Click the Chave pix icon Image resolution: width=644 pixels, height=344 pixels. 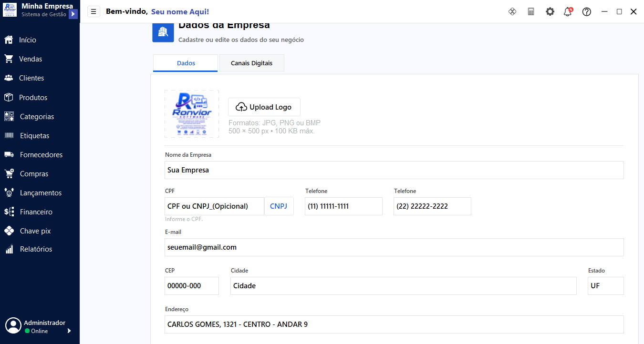pos(9,231)
